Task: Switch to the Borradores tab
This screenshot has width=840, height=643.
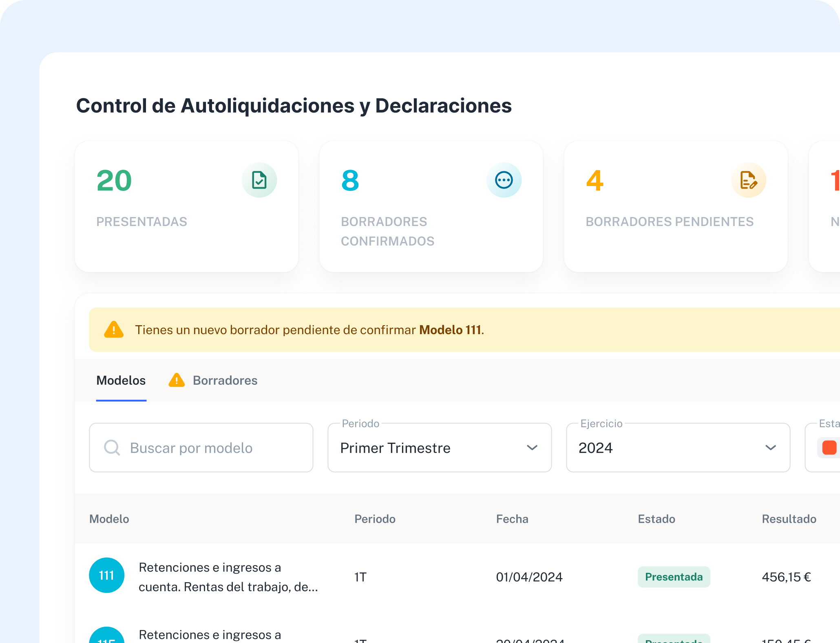Action: (225, 380)
